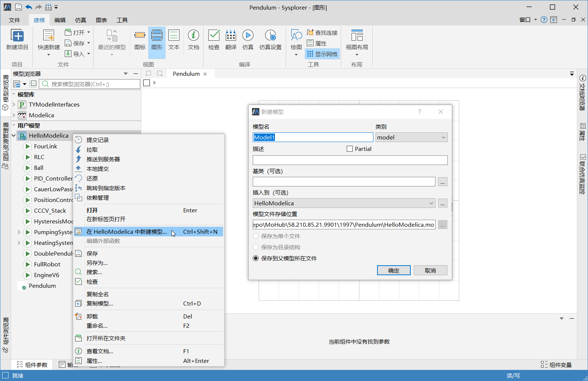Click the help question mark icon in ribbon corner
The height and width of the screenshot is (381, 588).
tap(544, 20)
